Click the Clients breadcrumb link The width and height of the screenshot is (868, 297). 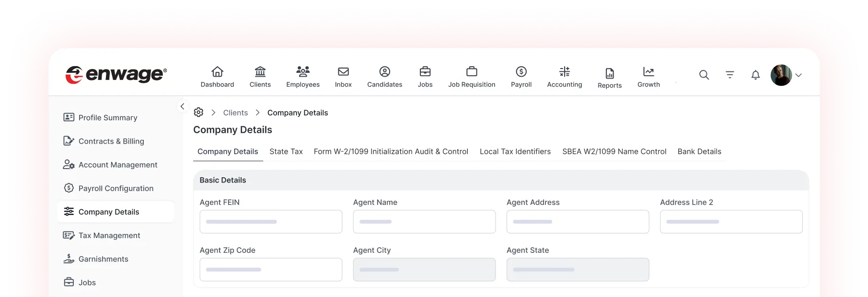(x=235, y=113)
